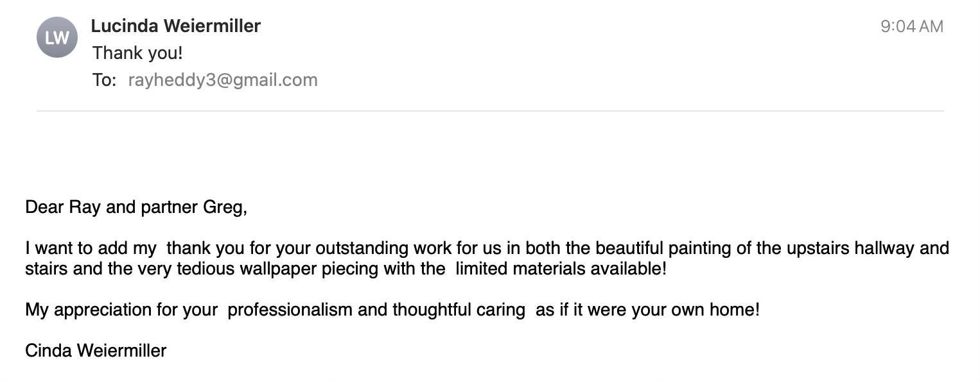Click the phrase limited materials available
The width and height of the screenshot is (980, 381).
(561, 268)
